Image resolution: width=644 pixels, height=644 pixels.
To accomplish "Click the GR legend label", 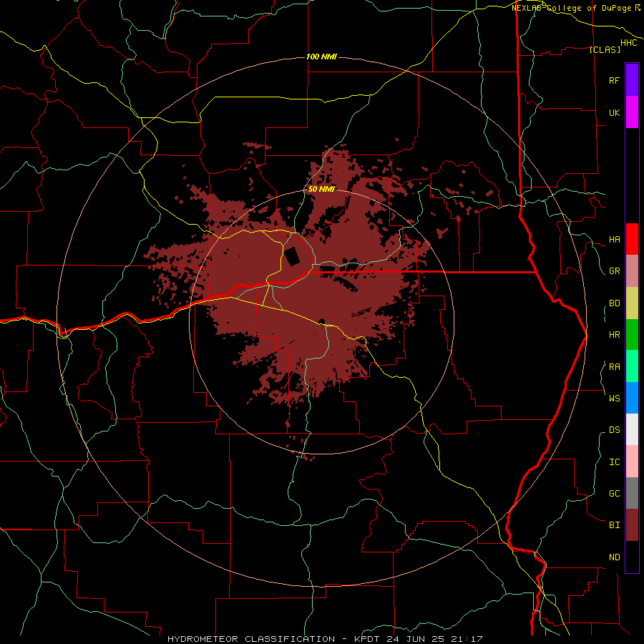I will click(x=614, y=271).
